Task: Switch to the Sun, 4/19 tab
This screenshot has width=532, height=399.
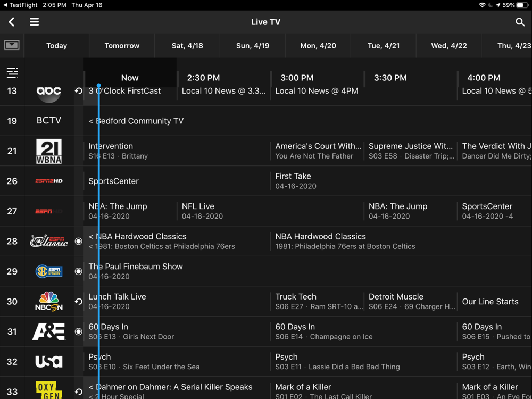Action: click(253, 46)
